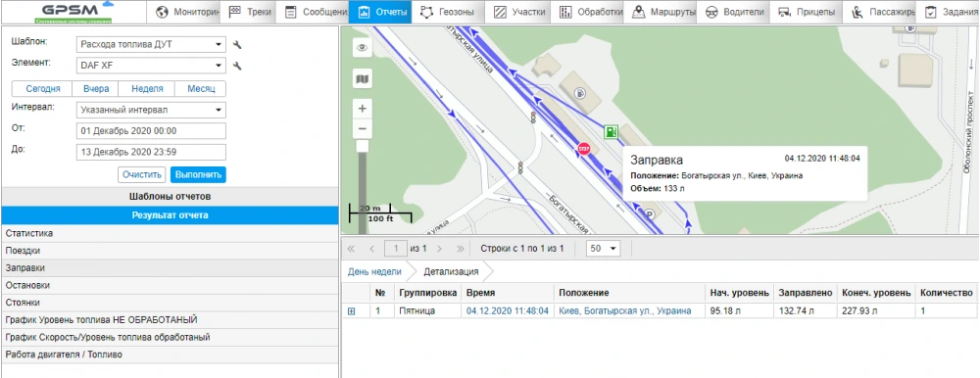
Task: Click the Очистить button
Action: click(x=142, y=174)
